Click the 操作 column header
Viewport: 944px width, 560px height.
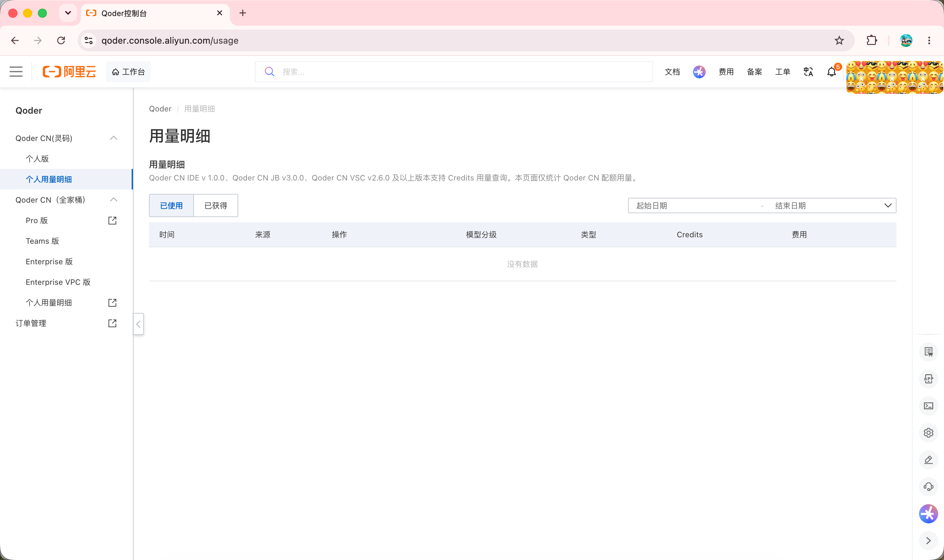pyautogui.click(x=339, y=235)
